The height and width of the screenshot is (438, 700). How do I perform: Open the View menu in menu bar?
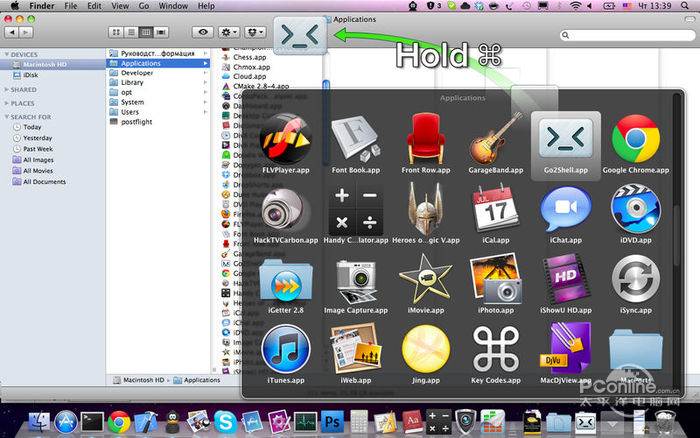(119, 6)
